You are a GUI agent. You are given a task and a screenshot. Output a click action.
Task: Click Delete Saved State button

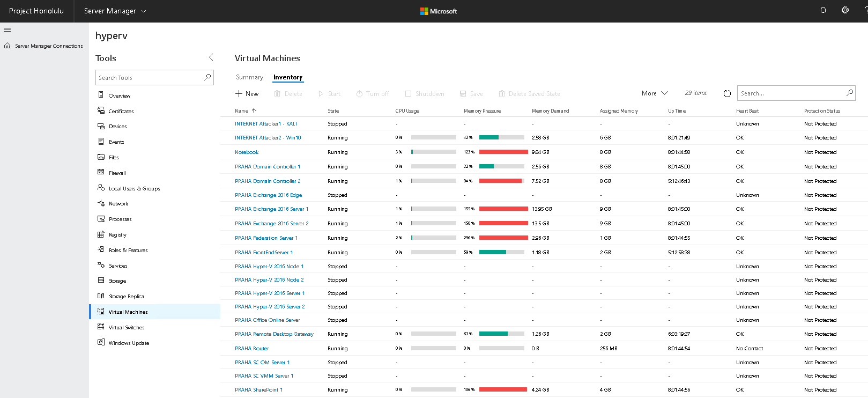[x=529, y=93]
